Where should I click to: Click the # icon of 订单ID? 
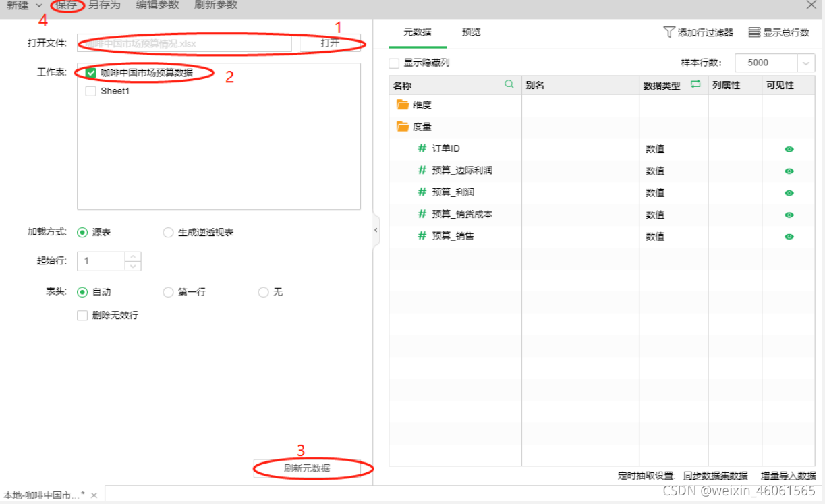point(422,148)
